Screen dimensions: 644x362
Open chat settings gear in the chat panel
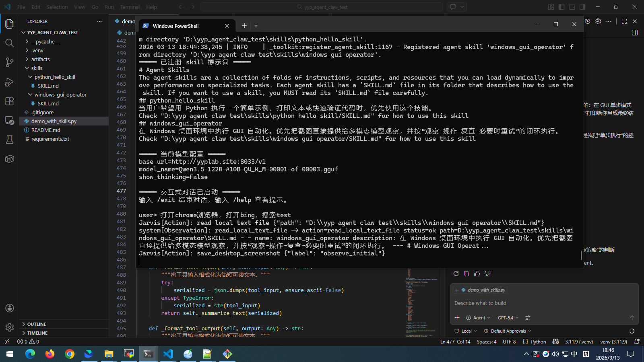pyautogui.click(x=598, y=21)
